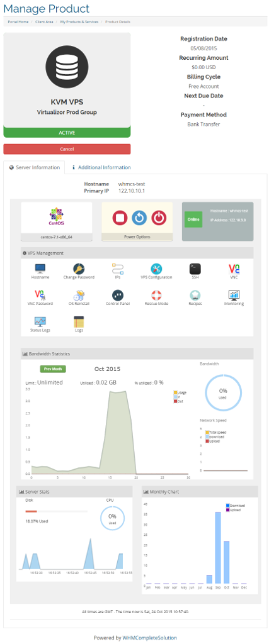Click the red stop power button
The width and height of the screenshot is (269, 644).
click(120, 218)
